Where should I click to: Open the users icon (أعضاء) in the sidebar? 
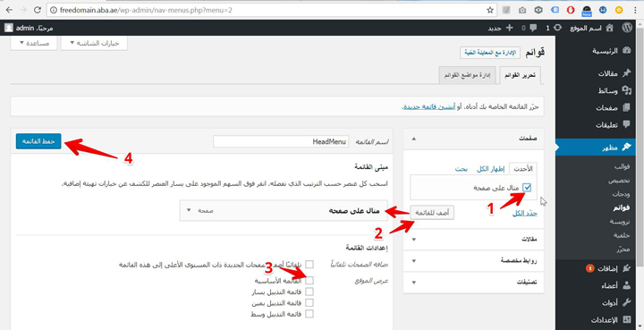tap(626, 285)
